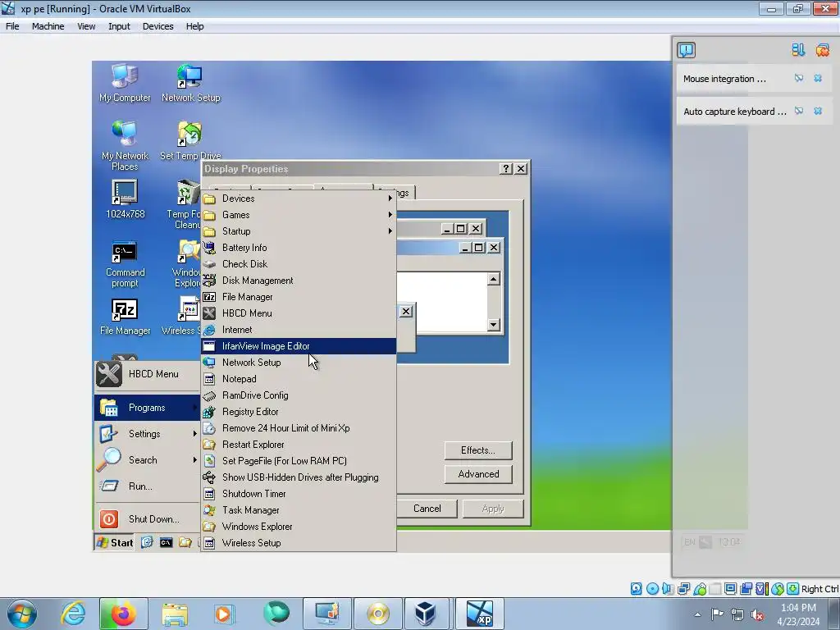Open Shutdown Timer from the Programs menu

click(299, 494)
